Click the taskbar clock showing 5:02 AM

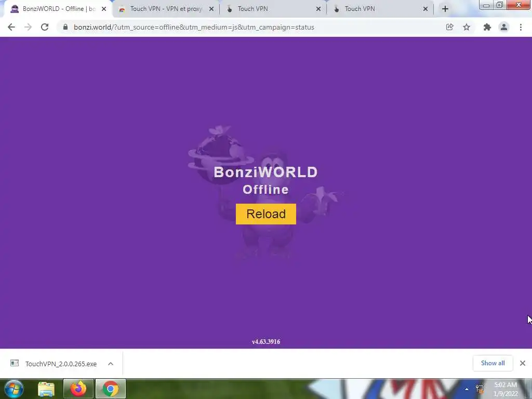506,389
